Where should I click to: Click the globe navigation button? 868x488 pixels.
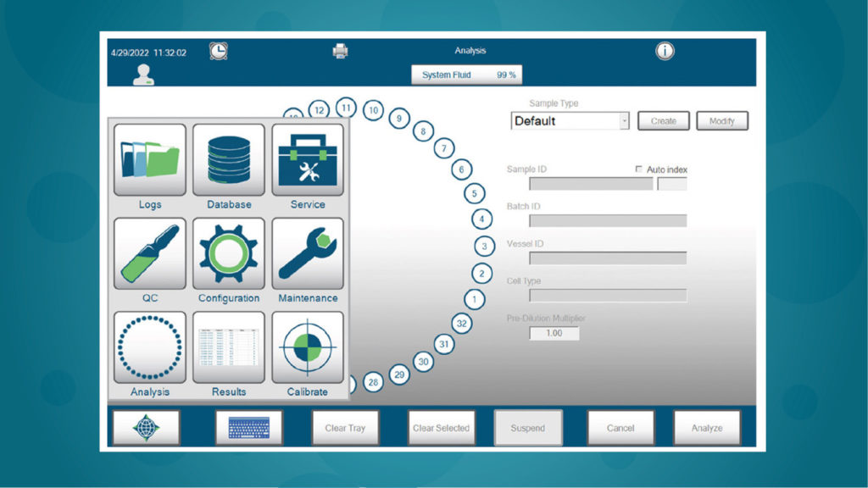(146, 428)
